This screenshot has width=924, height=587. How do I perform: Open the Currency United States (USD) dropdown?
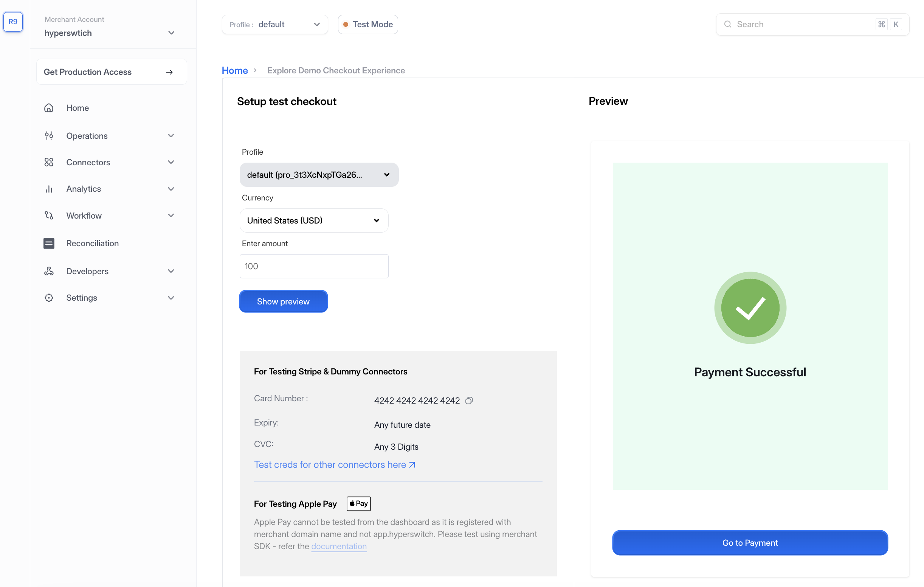point(313,221)
